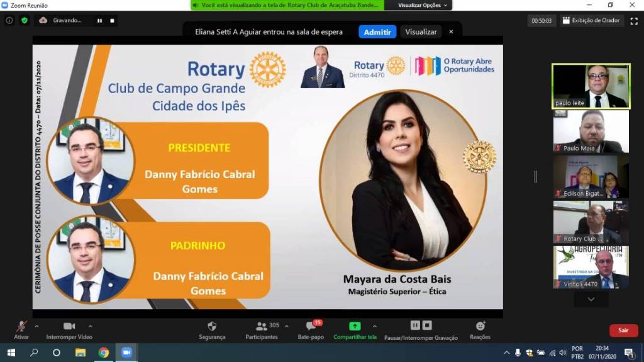Screen dimensions: 644x362
Task: Expand video options arrow beside Interromper Vídeo
Action: 91,326
